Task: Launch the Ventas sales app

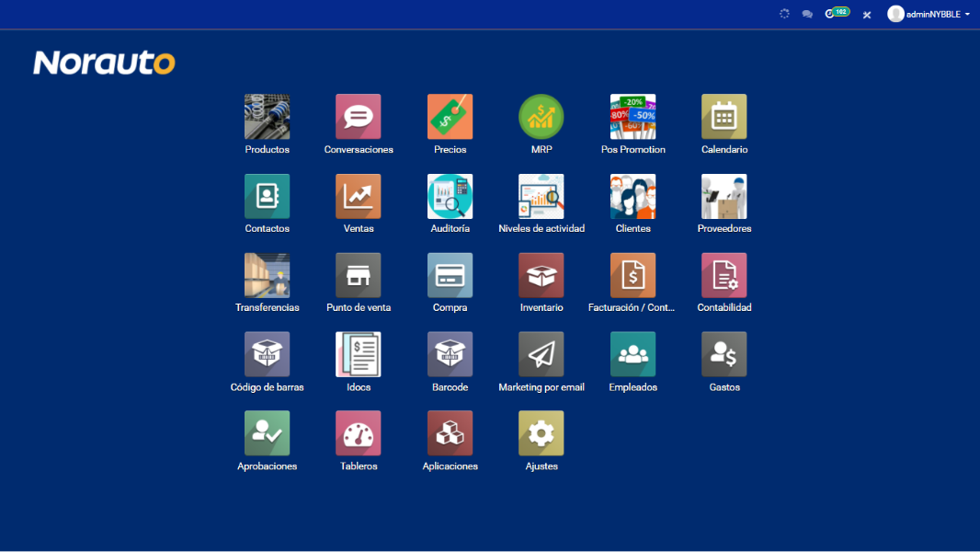Action: pyautogui.click(x=359, y=196)
